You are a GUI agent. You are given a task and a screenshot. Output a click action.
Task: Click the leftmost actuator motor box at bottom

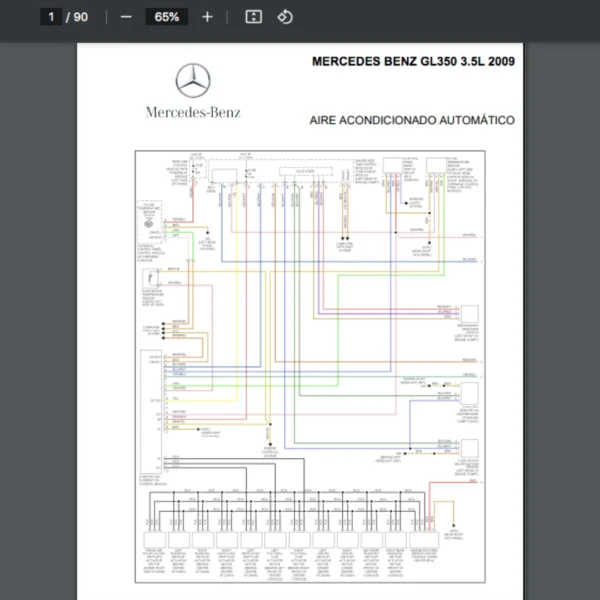click(155, 539)
